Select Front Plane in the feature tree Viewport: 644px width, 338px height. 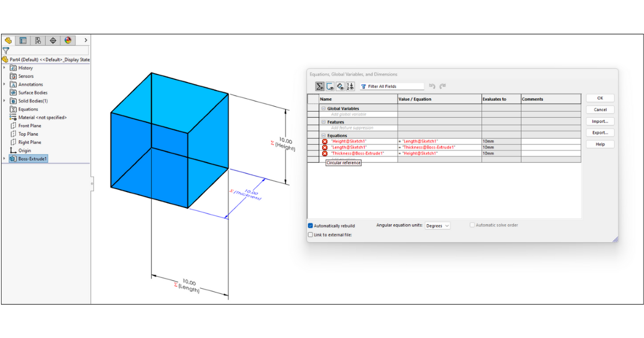click(x=30, y=126)
